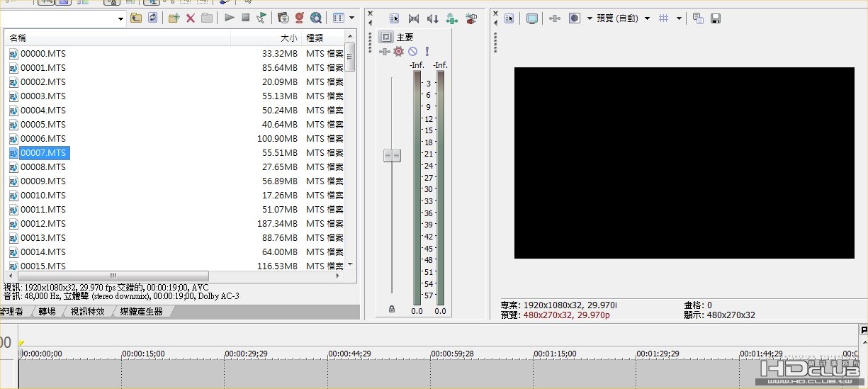The height and width of the screenshot is (389, 868).
Task: Insert an assignable FX with green plug icon
Action: coord(451,18)
